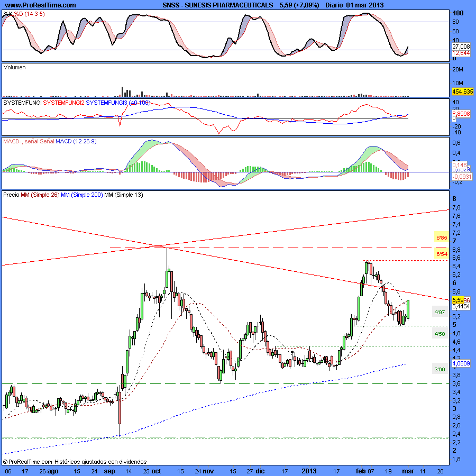Image resolution: width=476 pixels, height=476 pixels.
Task: Click the 25 oct date on axis
Action: coord(152,471)
